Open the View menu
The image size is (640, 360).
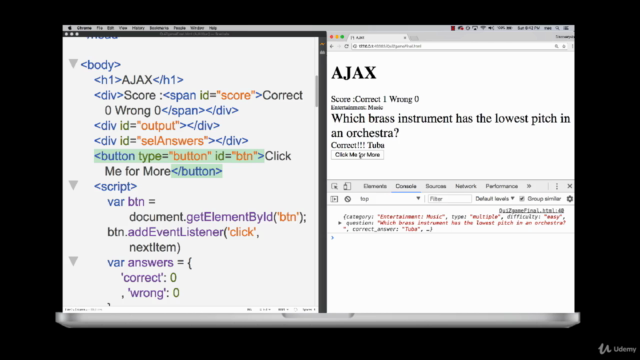point(123,28)
